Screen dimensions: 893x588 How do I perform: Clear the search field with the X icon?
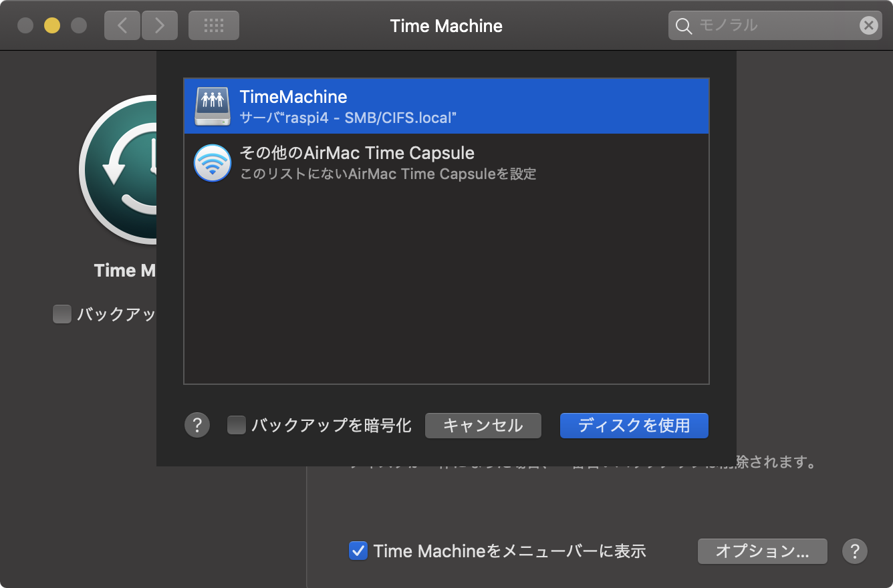click(869, 25)
